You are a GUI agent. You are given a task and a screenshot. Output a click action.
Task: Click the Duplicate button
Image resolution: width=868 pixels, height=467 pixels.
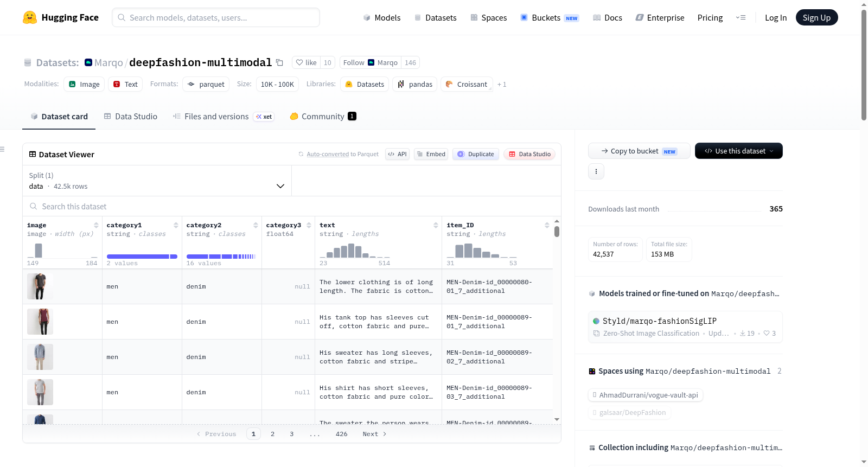(475, 154)
